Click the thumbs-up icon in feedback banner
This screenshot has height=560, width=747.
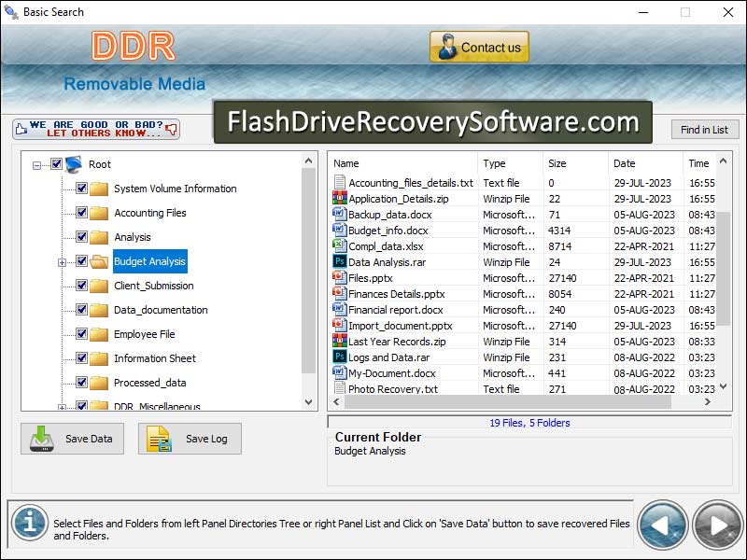click(x=21, y=129)
